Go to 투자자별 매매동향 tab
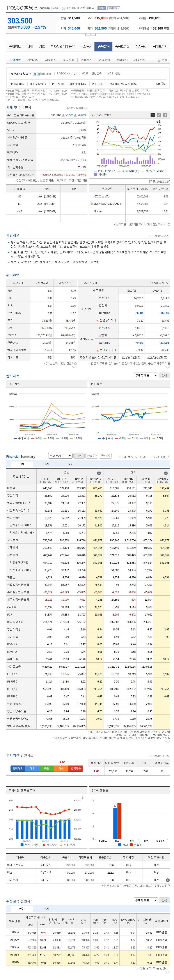This screenshot has width=174, height=980. [x=62, y=46]
